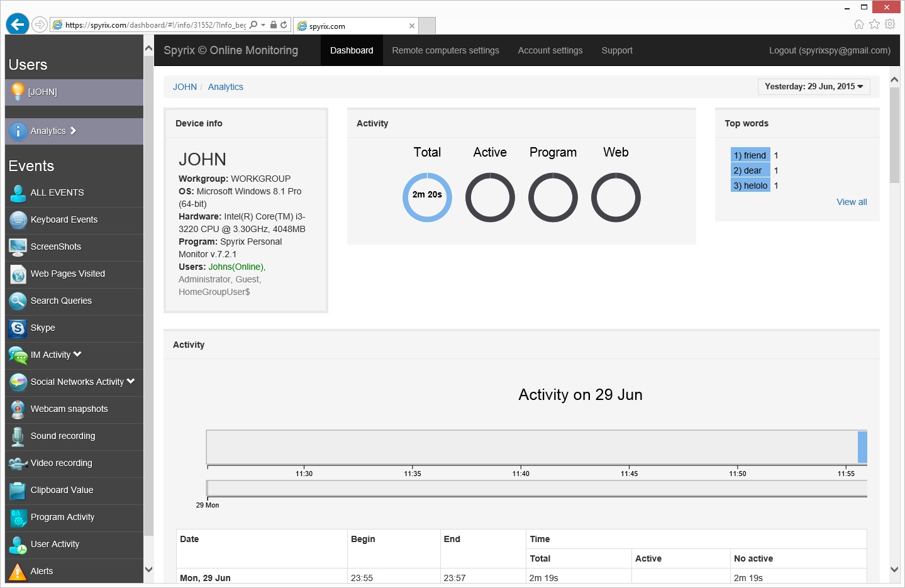Click the Sound recording microphone icon

tap(18, 436)
